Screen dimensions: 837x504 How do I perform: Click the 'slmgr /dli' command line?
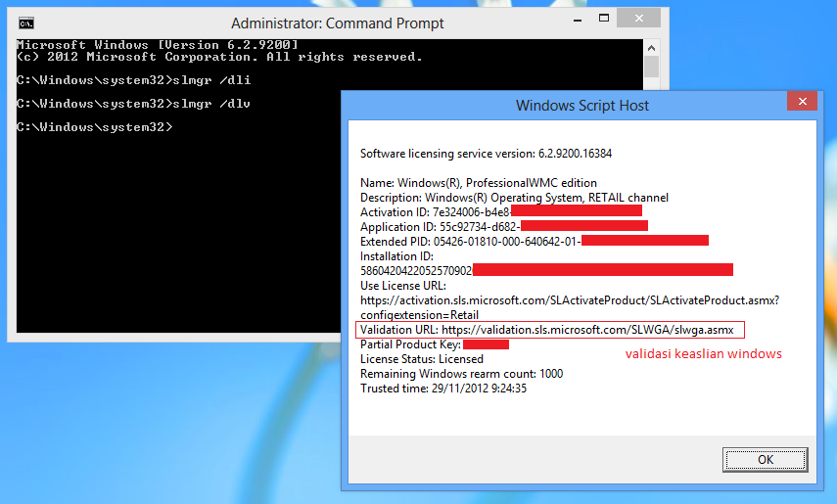[x=133, y=80]
